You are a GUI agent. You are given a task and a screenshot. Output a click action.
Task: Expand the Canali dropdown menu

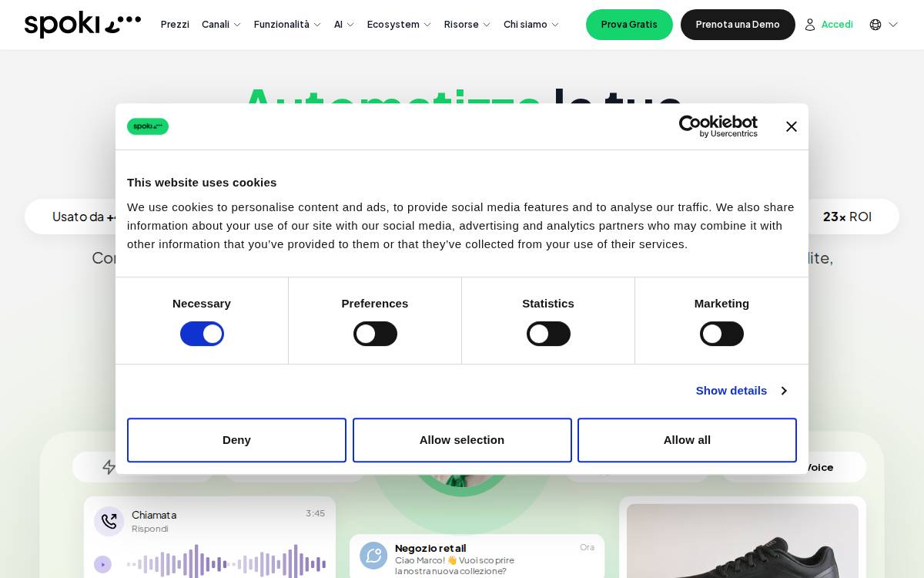pos(221,25)
